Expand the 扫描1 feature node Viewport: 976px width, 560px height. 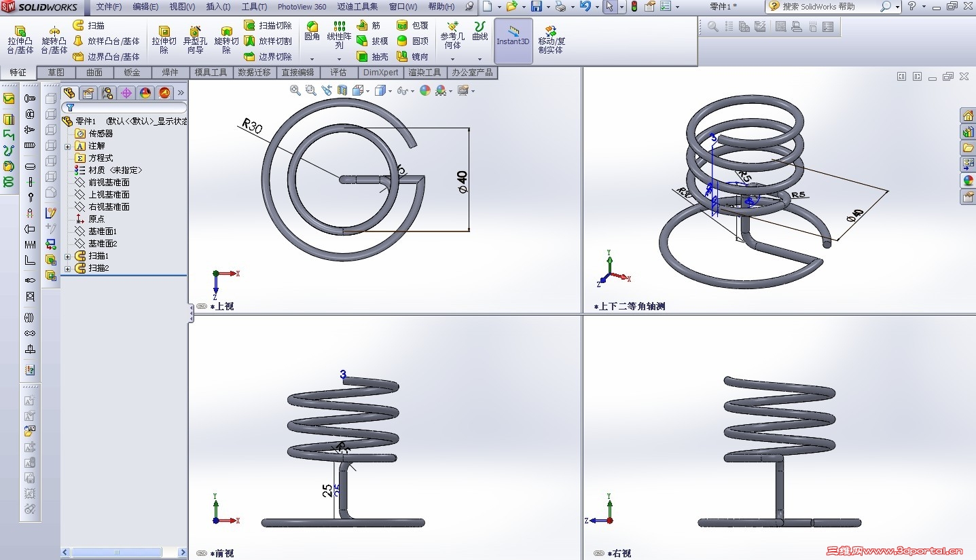67,257
